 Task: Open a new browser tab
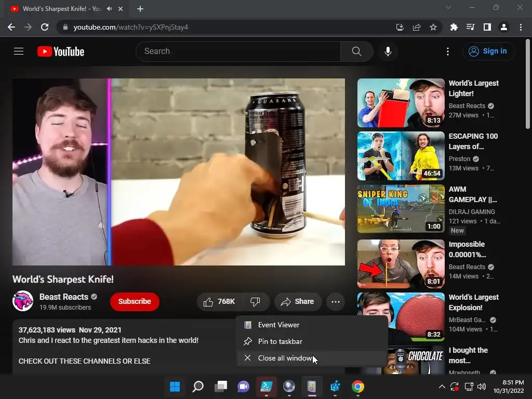click(x=140, y=9)
